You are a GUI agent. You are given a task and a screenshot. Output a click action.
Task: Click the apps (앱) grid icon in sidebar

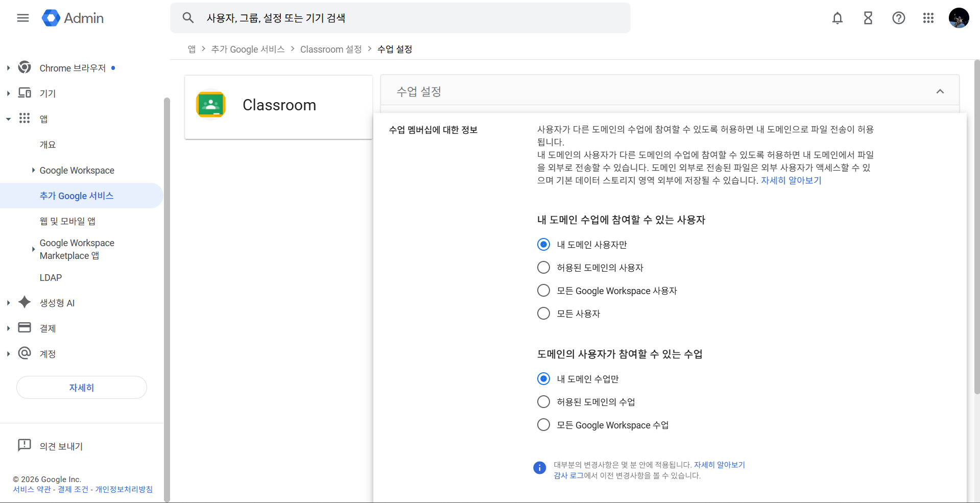(x=25, y=118)
